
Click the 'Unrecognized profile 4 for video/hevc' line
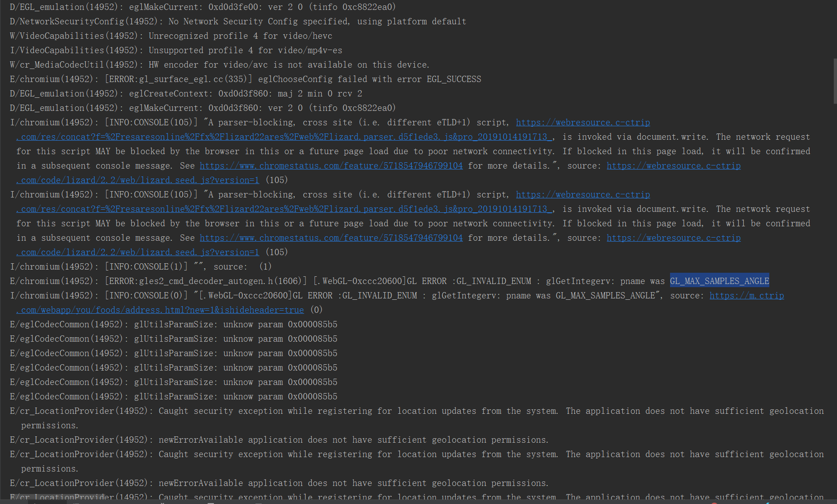tap(171, 36)
